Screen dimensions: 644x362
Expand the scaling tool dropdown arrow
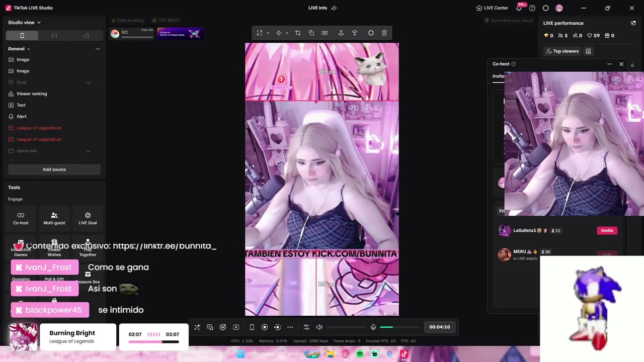pos(268,33)
